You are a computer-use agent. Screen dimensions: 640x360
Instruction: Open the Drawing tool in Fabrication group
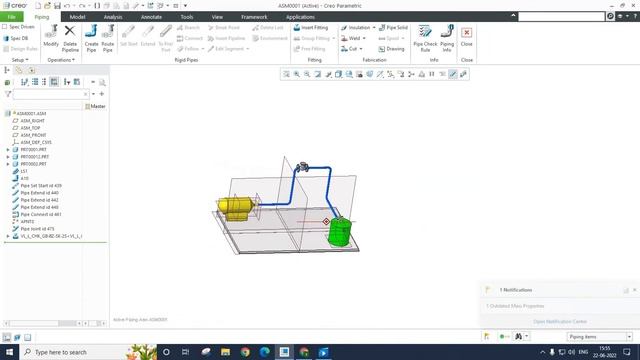click(x=391, y=49)
